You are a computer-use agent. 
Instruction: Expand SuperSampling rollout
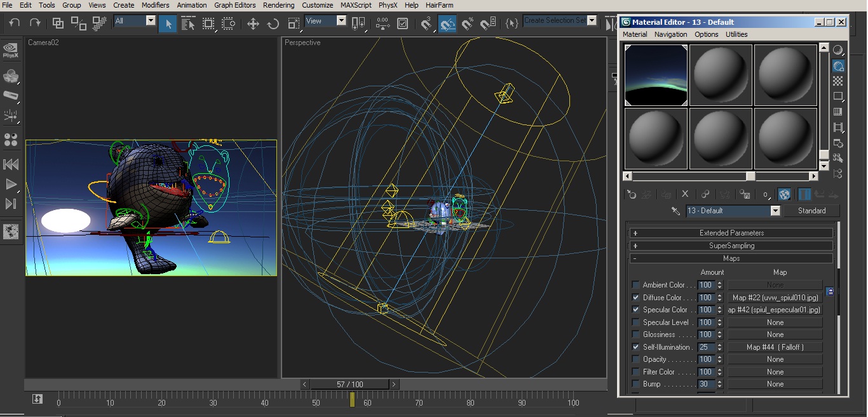731,246
